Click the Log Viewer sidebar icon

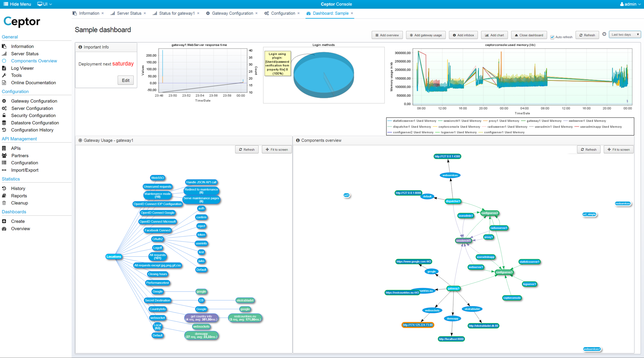[4, 68]
